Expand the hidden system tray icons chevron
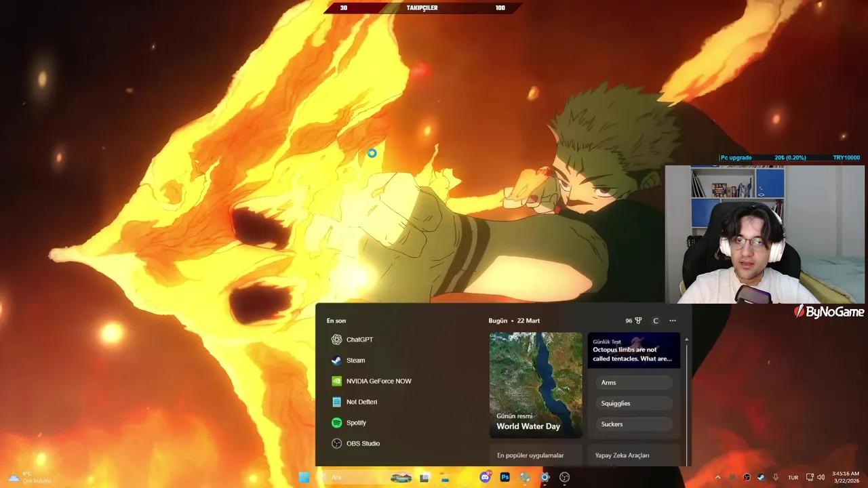Screen dimensions: 868x488 718,477
